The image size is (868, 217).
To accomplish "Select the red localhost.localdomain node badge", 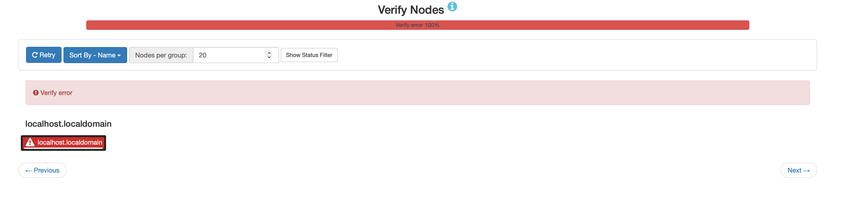I will (63, 143).
